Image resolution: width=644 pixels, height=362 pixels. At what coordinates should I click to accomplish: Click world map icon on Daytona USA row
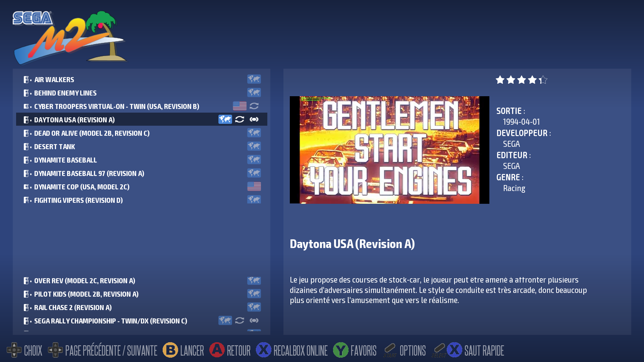tap(225, 119)
